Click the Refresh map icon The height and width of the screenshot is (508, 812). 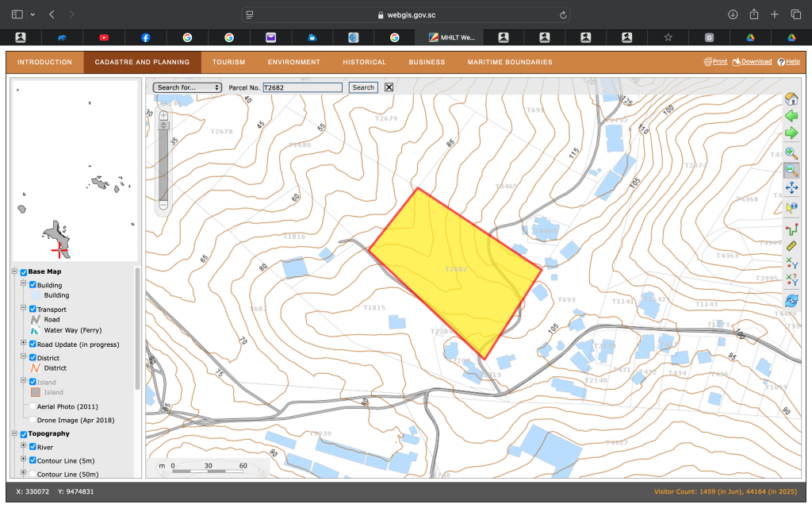pos(791,301)
